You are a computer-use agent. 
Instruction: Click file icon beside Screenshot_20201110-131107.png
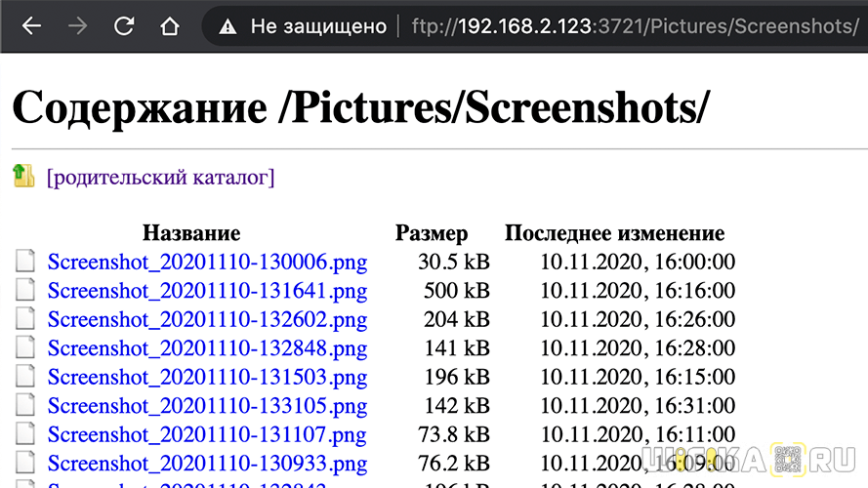coord(24,434)
